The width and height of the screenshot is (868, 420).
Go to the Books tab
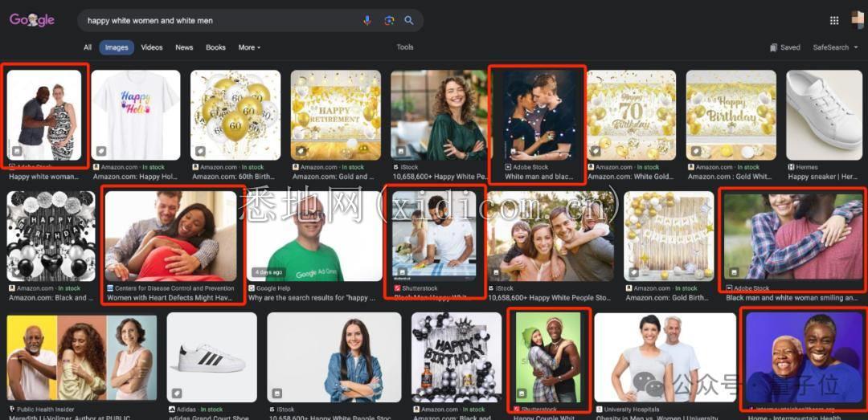(215, 47)
